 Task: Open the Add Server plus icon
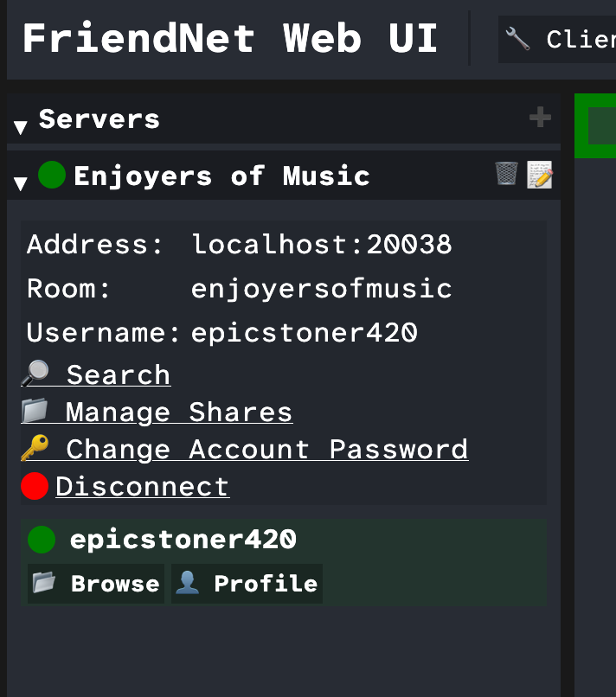pos(539,118)
